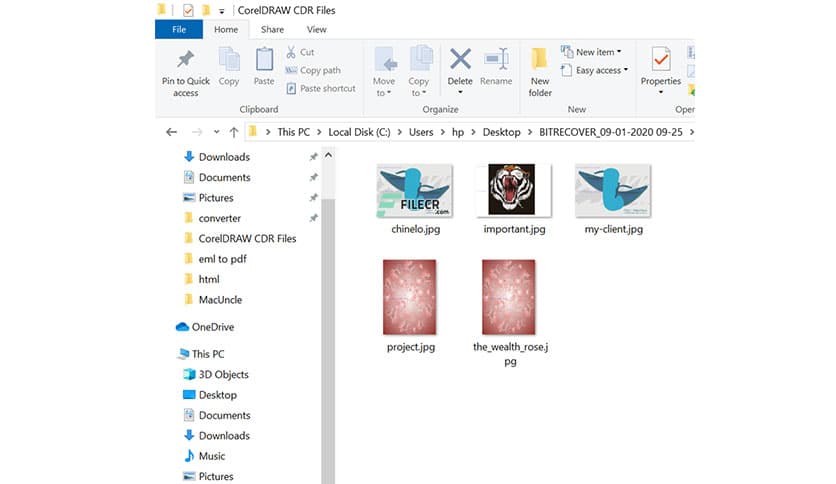This screenshot has height=484, width=836.
Task: Expand the Delete options arrow
Action: (460, 92)
